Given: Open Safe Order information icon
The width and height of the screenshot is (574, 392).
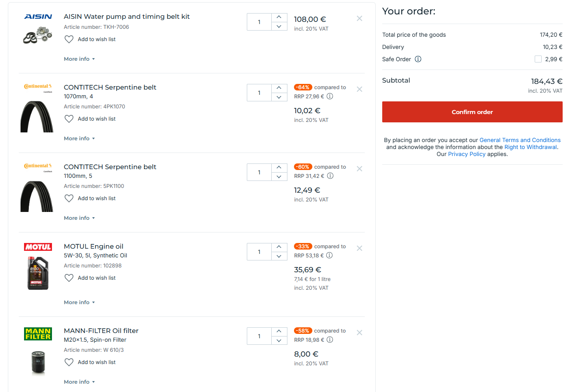Looking at the screenshot, I should [418, 59].
